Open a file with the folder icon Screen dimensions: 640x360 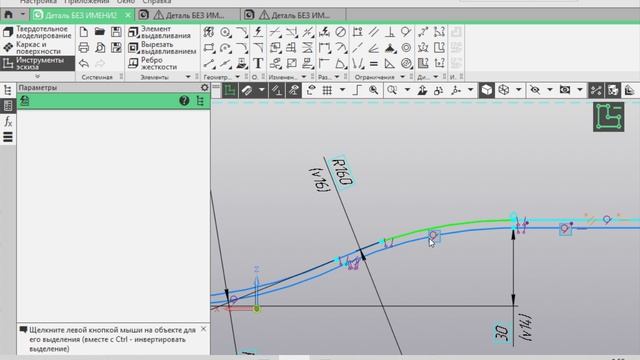[100, 32]
